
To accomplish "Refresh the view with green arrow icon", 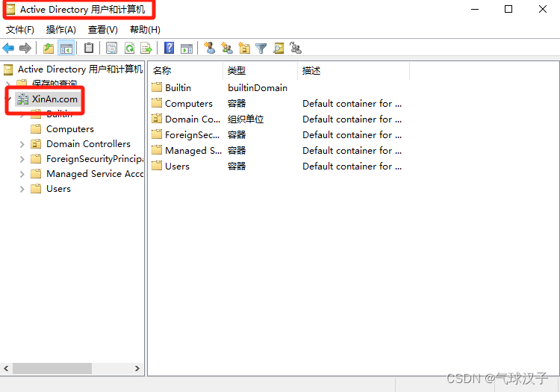I will coord(129,48).
